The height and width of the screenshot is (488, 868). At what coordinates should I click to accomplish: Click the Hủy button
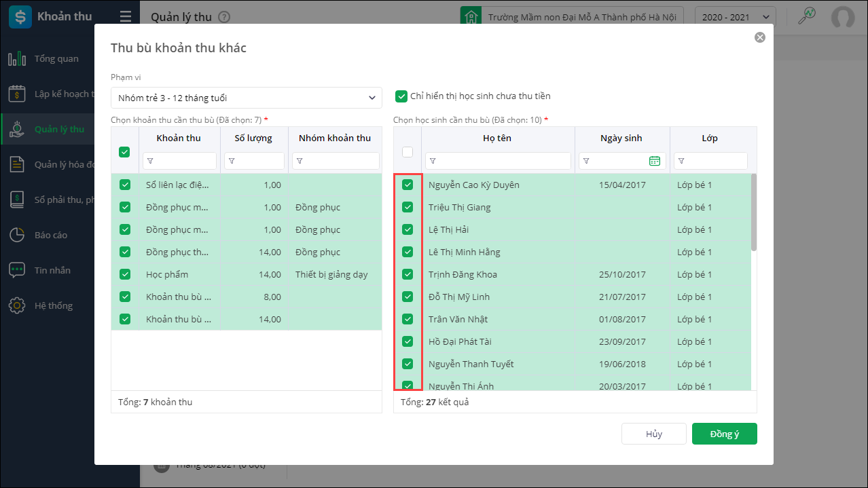point(653,434)
